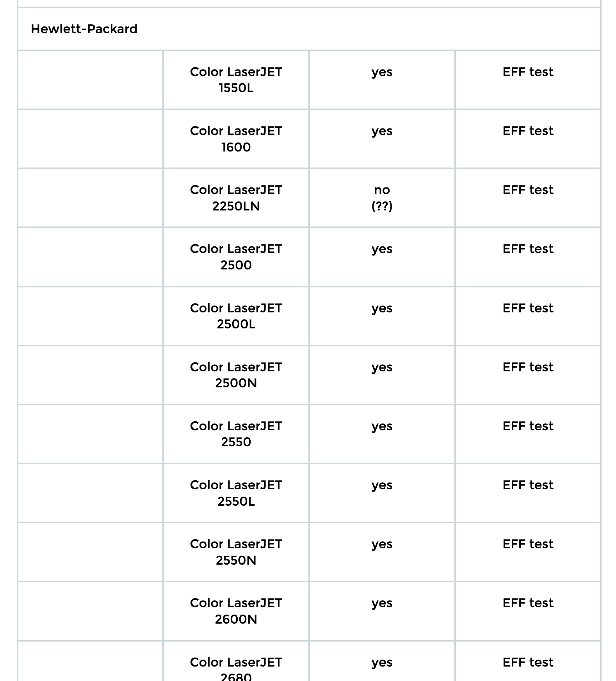This screenshot has height=681, width=616.
Task: Click 'yes' in the 1550L row
Action: click(382, 72)
